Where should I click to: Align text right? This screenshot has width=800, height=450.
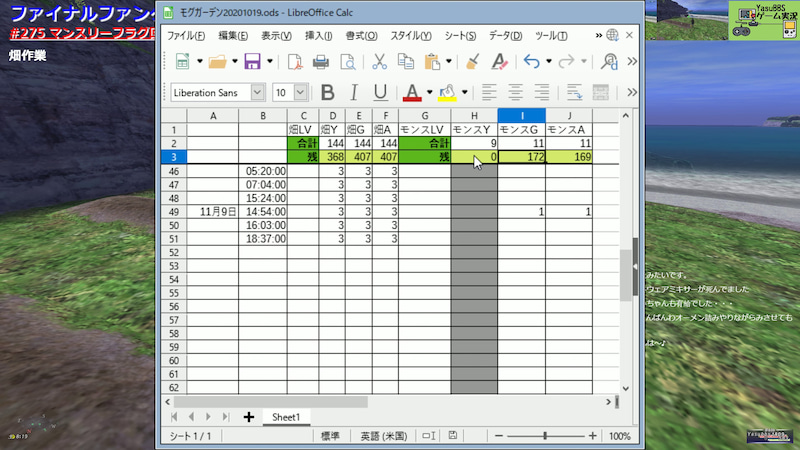pos(542,92)
